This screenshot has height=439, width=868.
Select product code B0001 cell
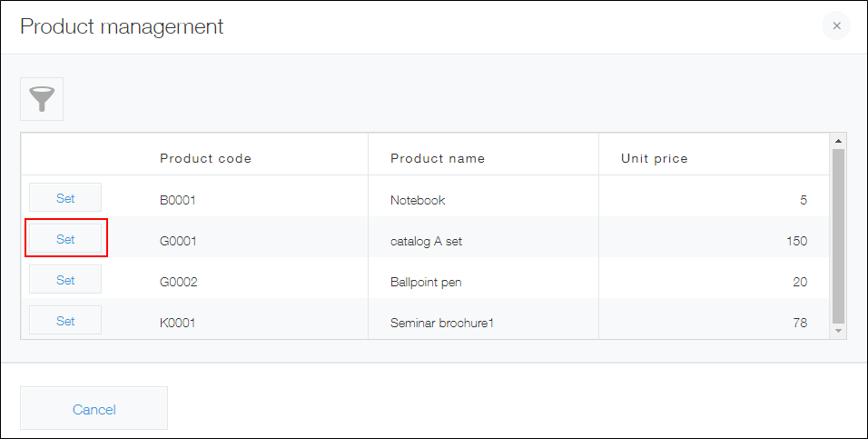pos(178,200)
